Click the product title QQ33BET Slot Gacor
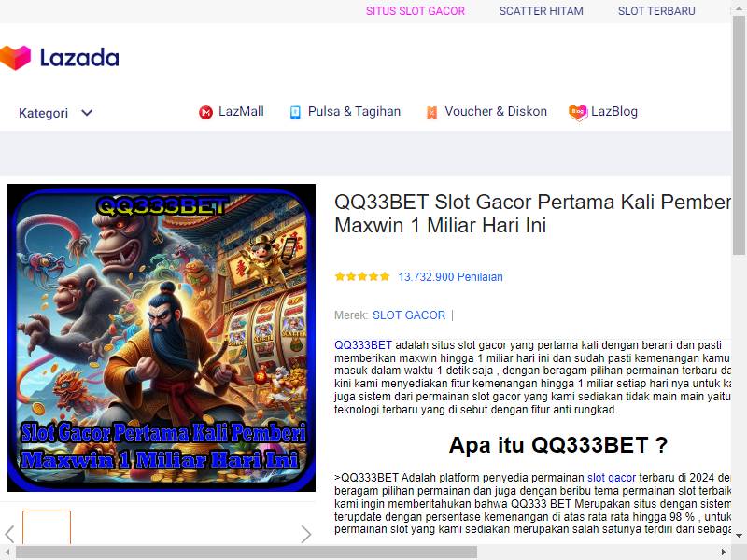 tap(532, 214)
